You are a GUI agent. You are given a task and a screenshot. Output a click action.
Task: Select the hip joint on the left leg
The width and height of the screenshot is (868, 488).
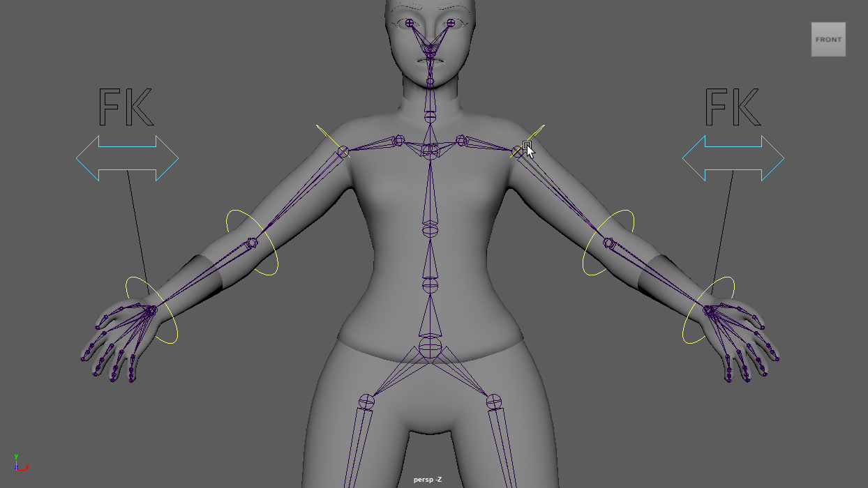tap(366, 402)
